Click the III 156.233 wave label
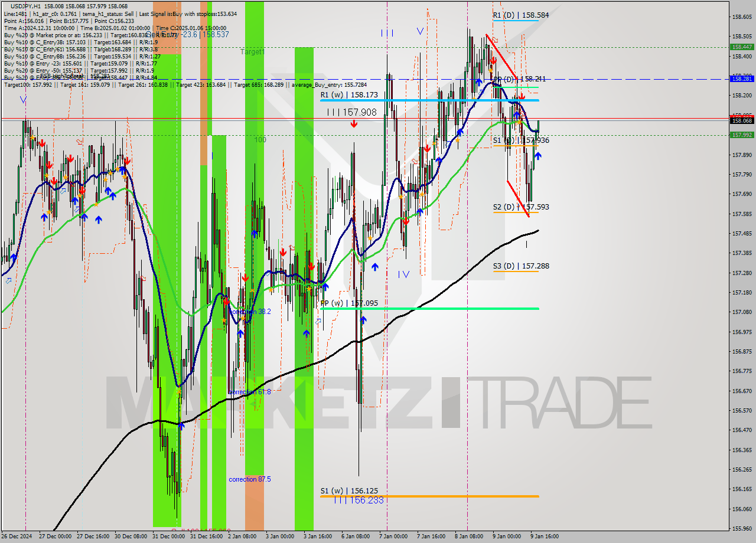Image resolution: width=756 pixels, height=543 pixels. pyautogui.click(x=359, y=500)
